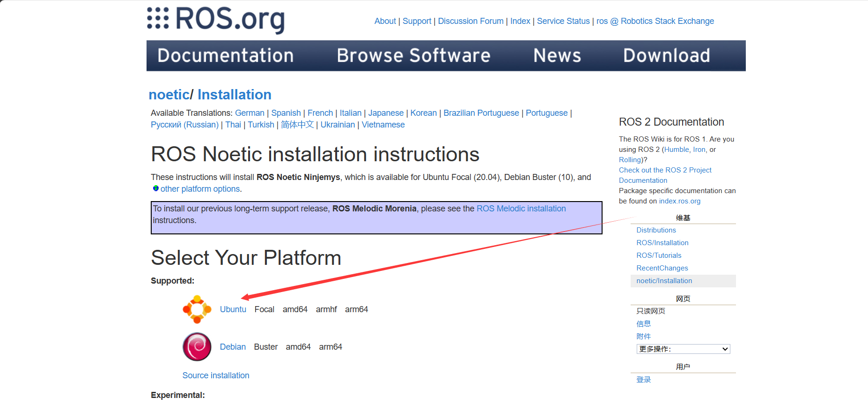Viewport: 868px width, 405px height.
Task: Open ROS/Tutorials in the sidebar
Action: coord(659,255)
